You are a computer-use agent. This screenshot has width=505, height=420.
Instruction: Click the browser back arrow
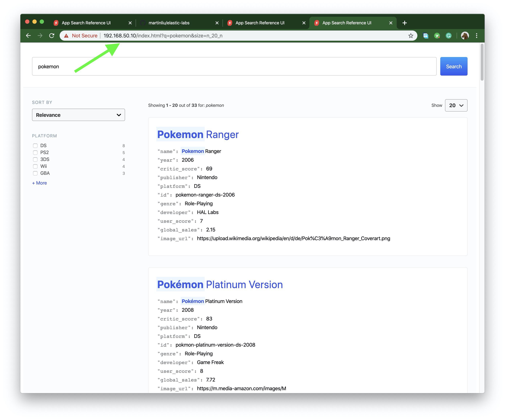28,36
